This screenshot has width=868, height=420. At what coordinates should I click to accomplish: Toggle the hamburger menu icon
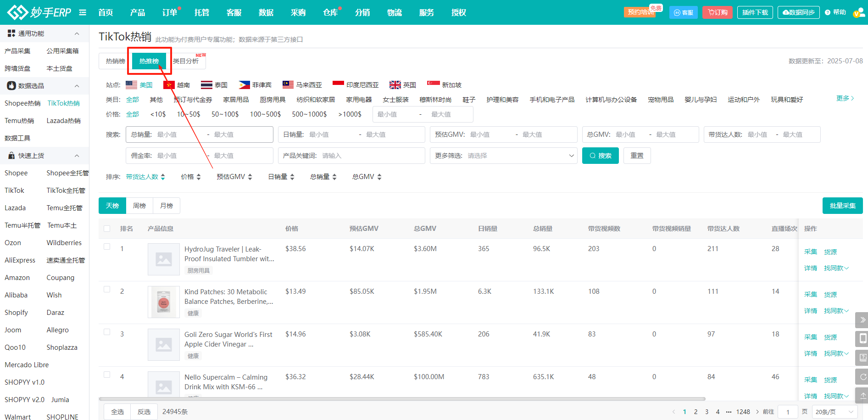(83, 12)
